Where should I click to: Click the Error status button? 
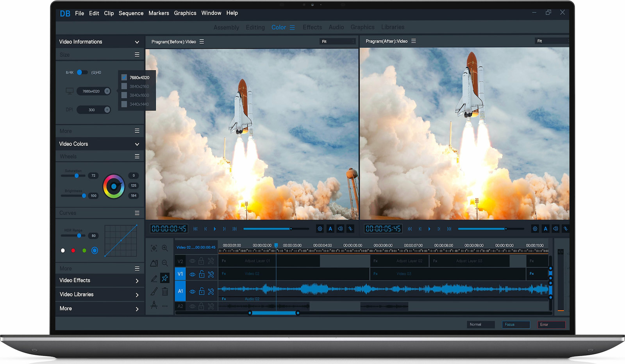pyautogui.click(x=552, y=325)
